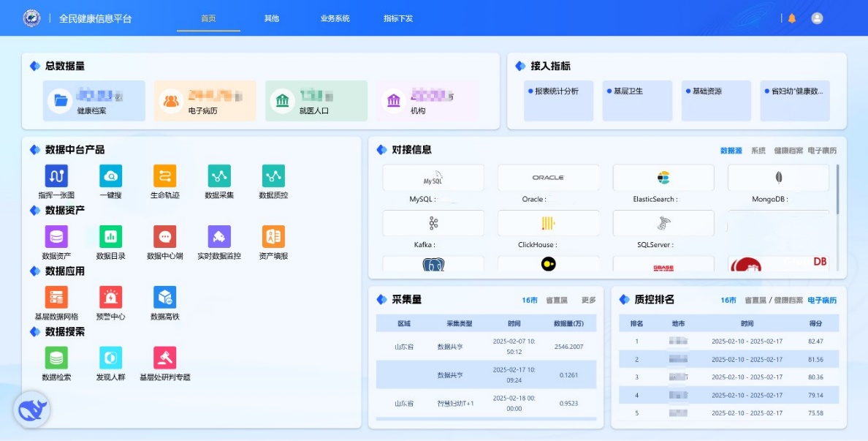The image size is (868, 441).
Task: Click the 更多 link in 采集量
Action: (x=588, y=300)
